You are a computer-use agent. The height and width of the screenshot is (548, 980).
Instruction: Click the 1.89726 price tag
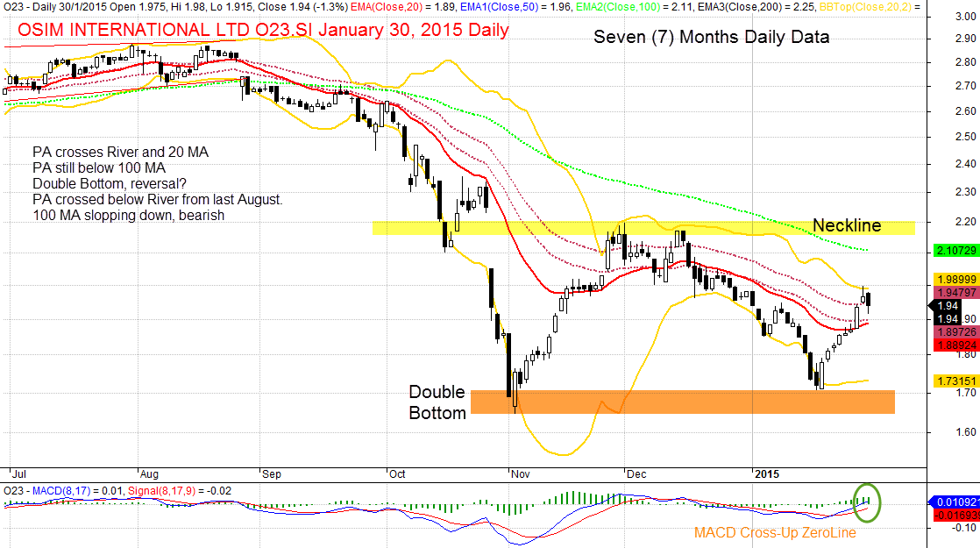coord(955,331)
